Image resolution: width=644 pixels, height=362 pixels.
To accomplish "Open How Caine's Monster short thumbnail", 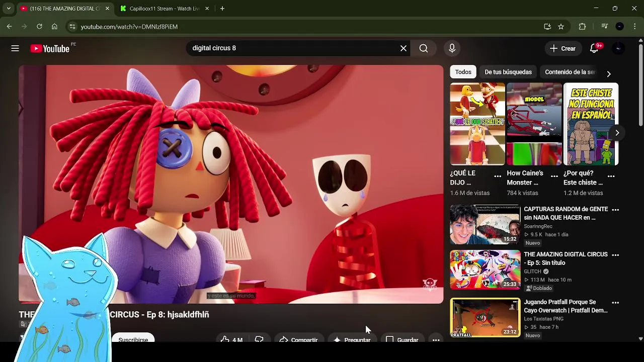I will click(x=534, y=124).
